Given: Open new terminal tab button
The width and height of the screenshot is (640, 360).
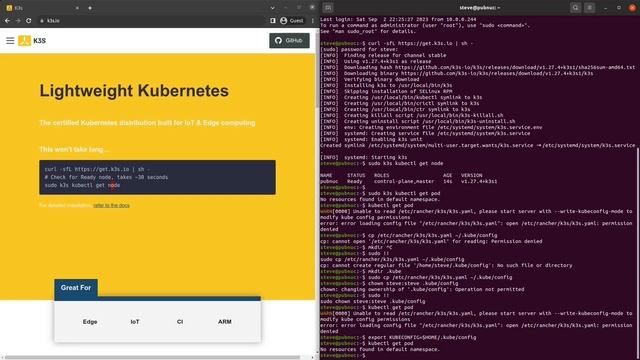Looking at the screenshot, I should tap(328, 8).
